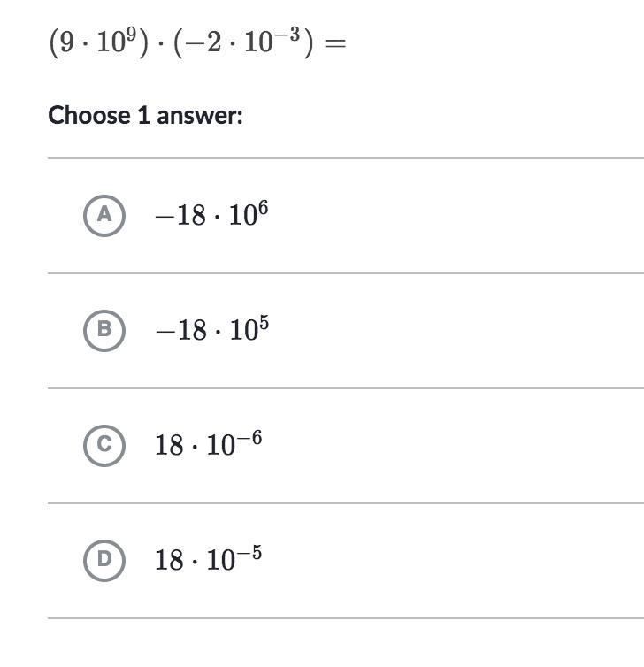Choose the answer −18 · 10^6
The image size is (644, 667).
[x=211, y=214]
